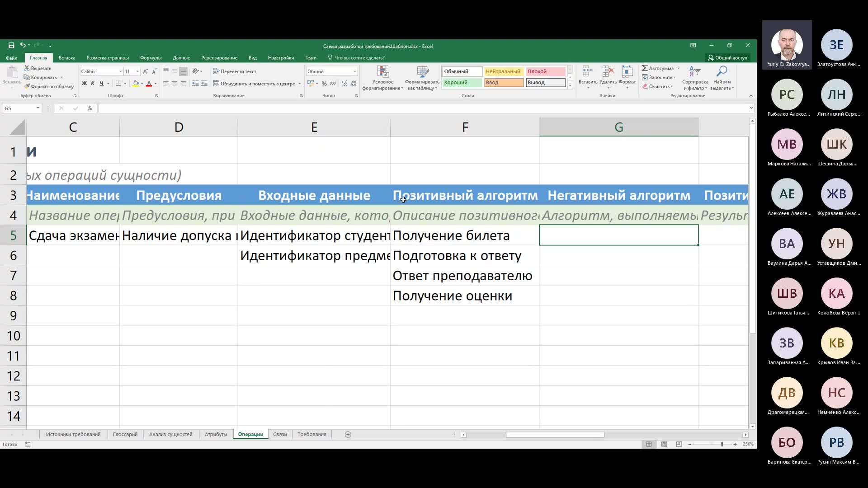This screenshot has height=488, width=868.
Task: Align text left
Action: (x=166, y=84)
